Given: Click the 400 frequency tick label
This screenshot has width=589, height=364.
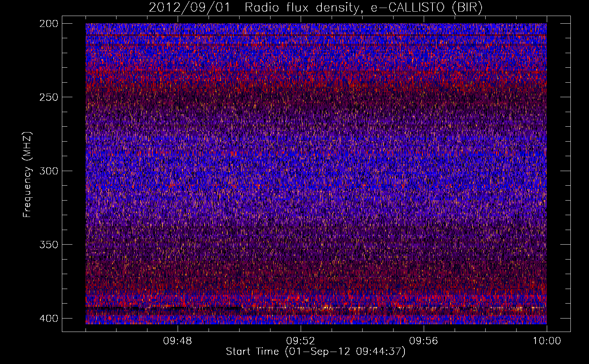Looking at the screenshot, I should pos(48,318).
